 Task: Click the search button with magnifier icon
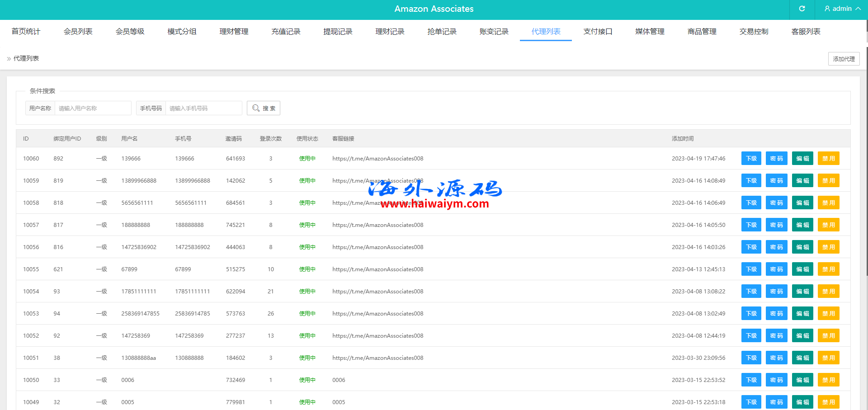(x=264, y=108)
